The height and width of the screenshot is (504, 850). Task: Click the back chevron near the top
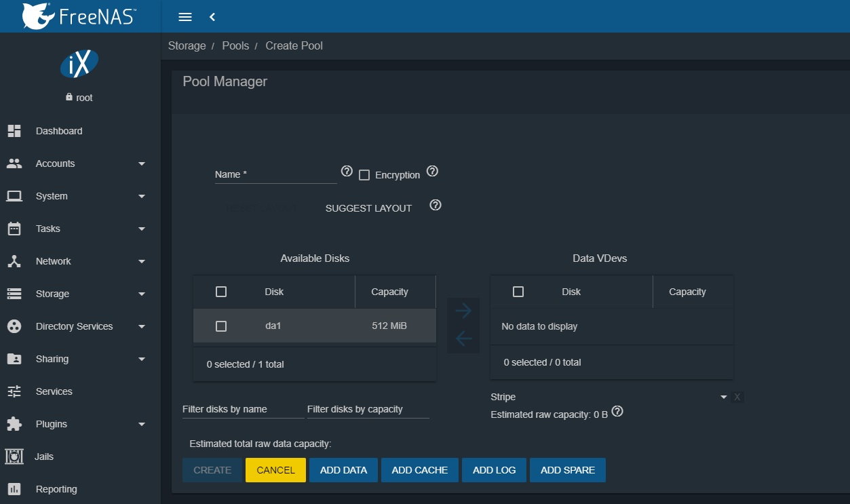point(212,17)
